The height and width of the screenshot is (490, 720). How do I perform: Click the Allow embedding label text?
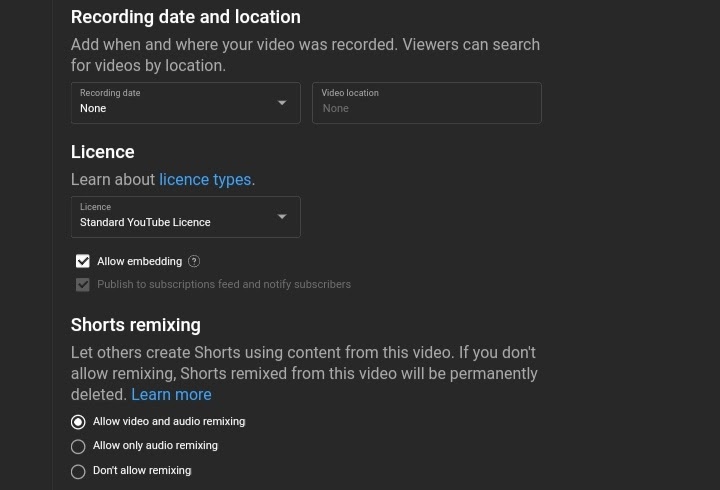139,262
